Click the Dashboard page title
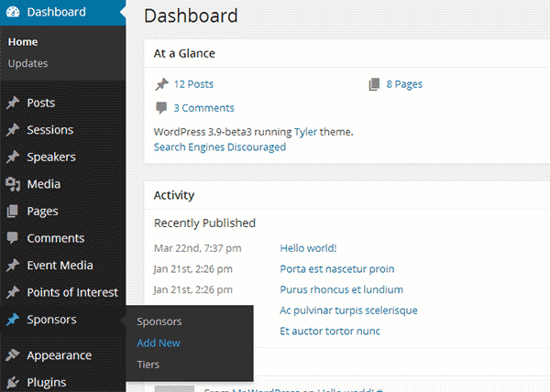This screenshot has width=550, height=392. click(x=191, y=16)
